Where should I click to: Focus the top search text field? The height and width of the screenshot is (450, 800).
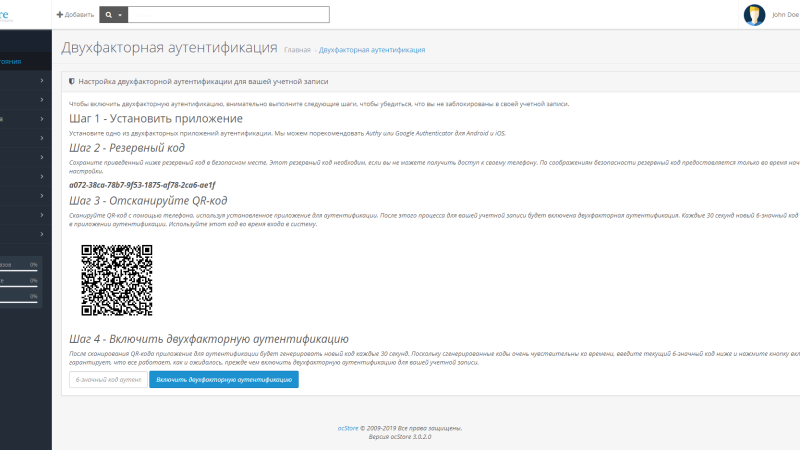coord(229,15)
